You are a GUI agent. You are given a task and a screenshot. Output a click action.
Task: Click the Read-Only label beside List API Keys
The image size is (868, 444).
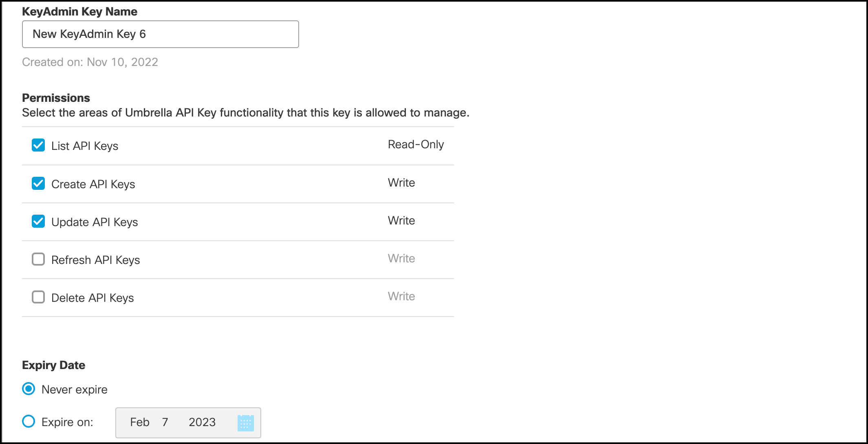tap(416, 144)
